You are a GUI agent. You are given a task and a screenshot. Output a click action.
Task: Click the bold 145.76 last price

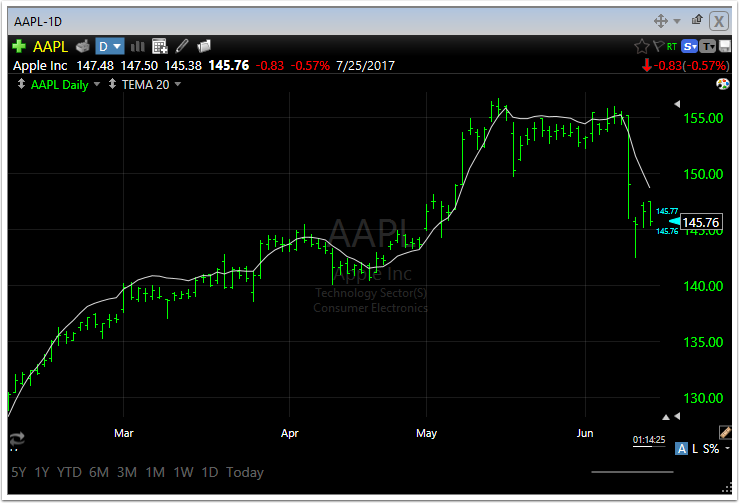click(229, 65)
